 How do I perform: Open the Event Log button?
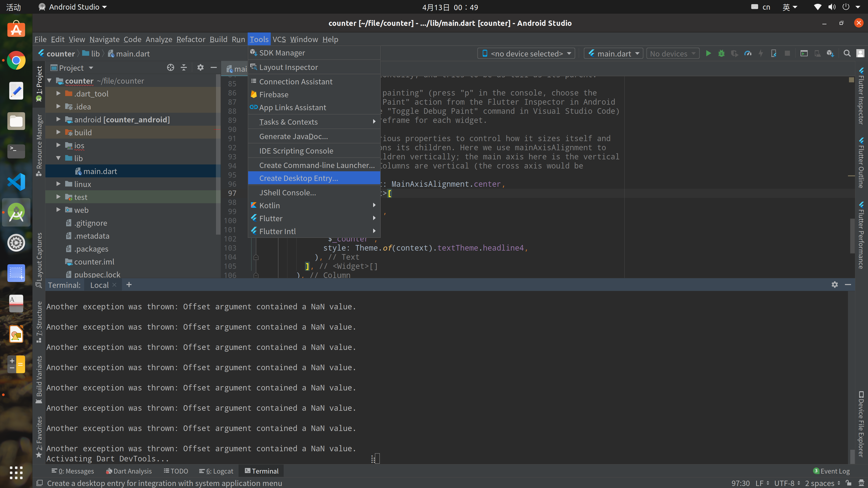(x=831, y=471)
